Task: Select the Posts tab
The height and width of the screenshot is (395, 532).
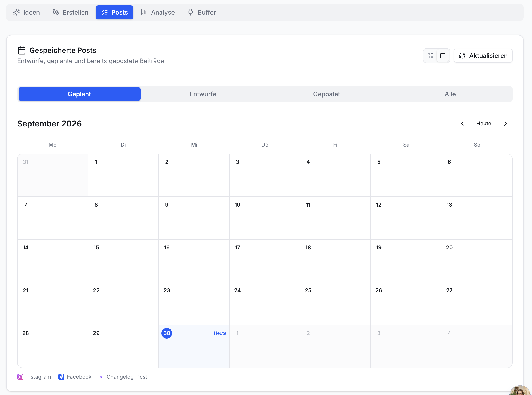Action: point(114,12)
